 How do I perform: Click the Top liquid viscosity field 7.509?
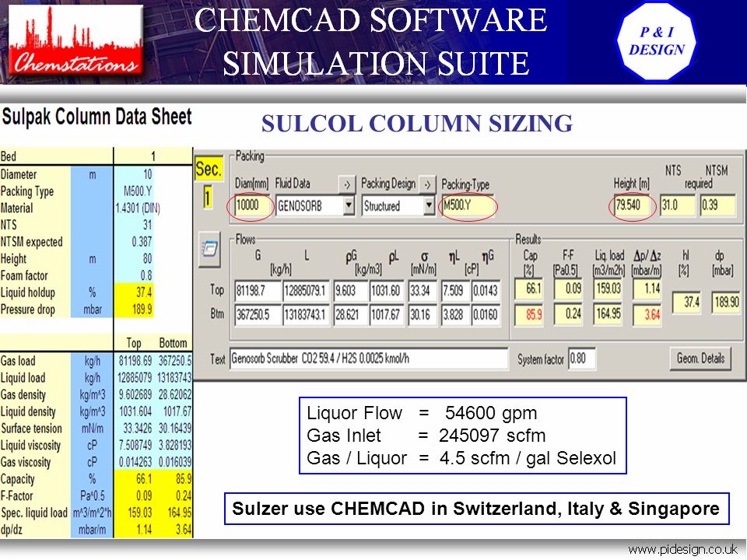[x=455, y=290]
